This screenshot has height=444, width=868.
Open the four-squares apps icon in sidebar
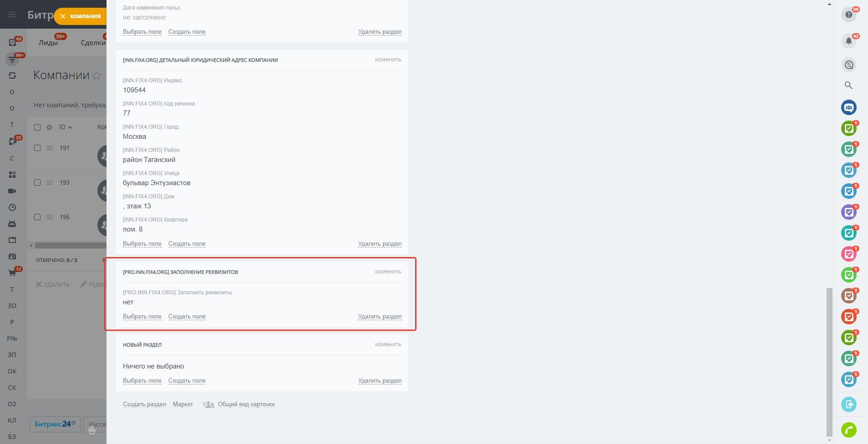tap(12, 175)
